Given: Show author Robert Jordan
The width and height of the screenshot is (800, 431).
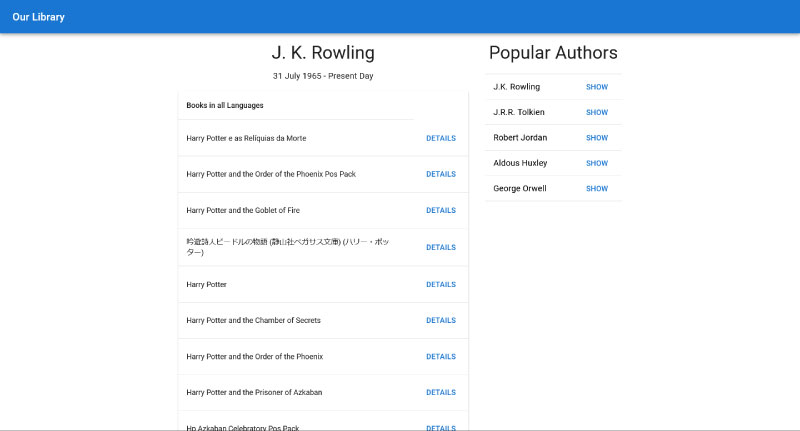Looking at the screenshot, I should 597,138.
